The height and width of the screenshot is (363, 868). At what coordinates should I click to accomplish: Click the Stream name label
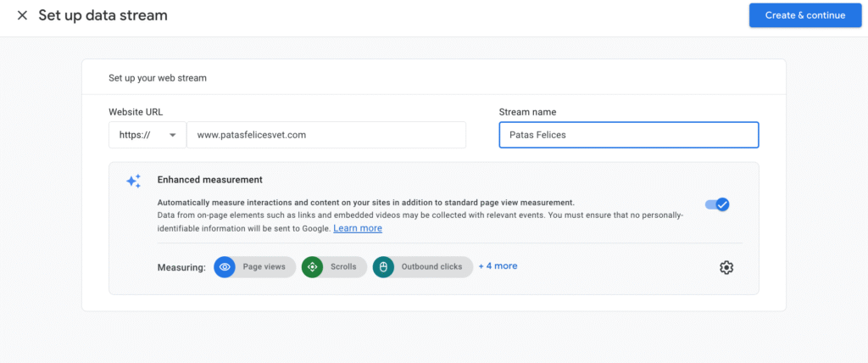click(527, 112)
